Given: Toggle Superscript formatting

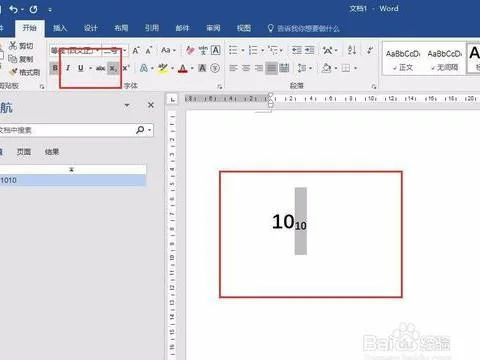Looking at the screenshot, I should click(x=126, y=68).
